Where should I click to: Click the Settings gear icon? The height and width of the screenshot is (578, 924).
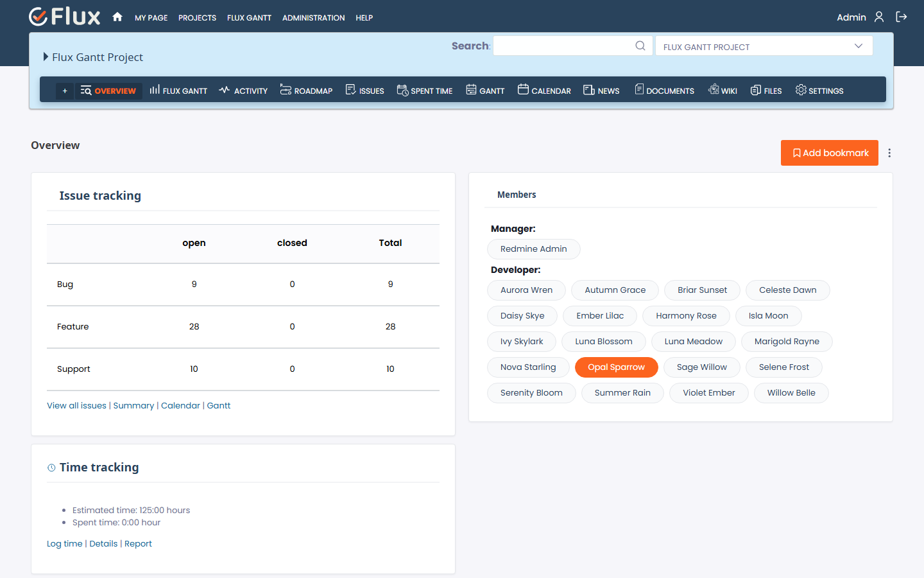801,90
